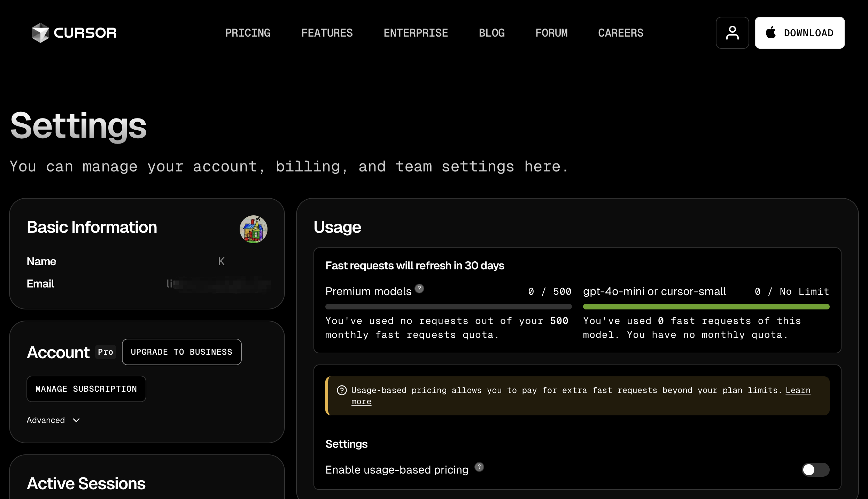Click the Cursor cube logo icon
The width and height of the screenshot is (868, 499).
click(x=40, y=33)
